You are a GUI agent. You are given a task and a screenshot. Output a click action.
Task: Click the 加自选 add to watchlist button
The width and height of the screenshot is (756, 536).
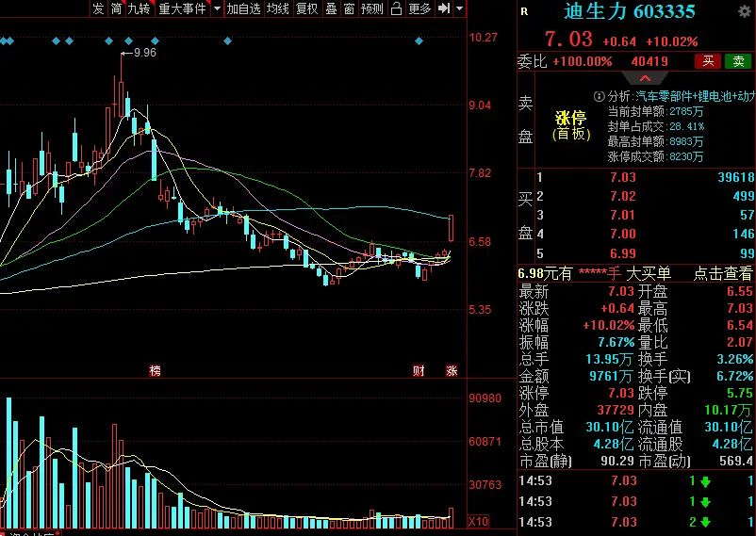tap(243, 8)
